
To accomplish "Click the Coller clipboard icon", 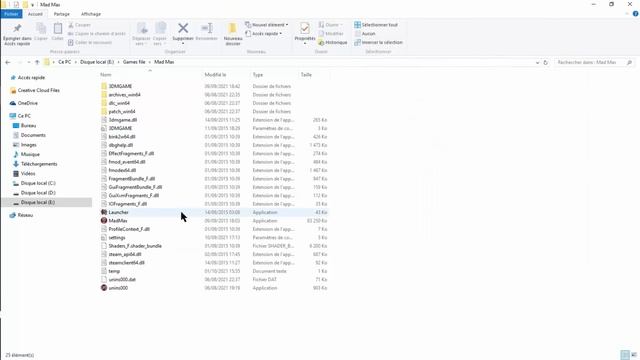I will (x=58, y=32).
